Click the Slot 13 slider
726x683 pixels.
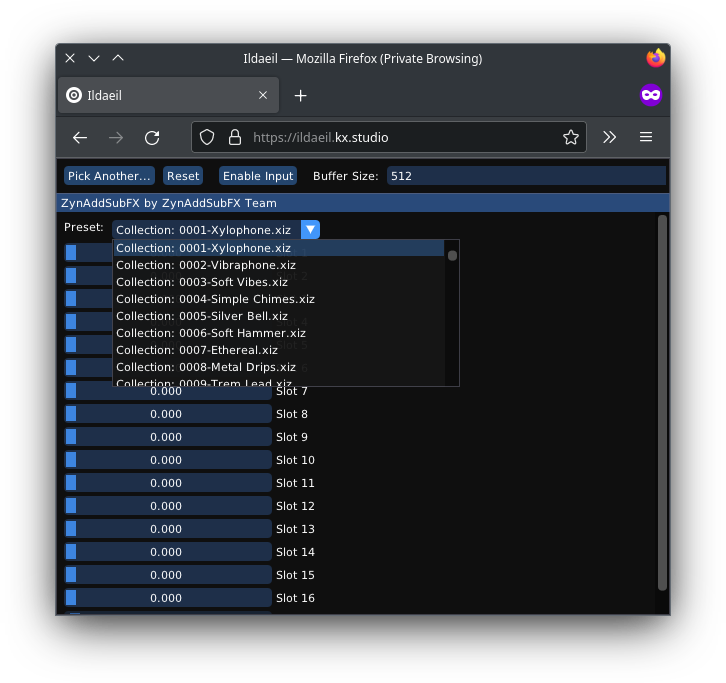coord(168,529)
